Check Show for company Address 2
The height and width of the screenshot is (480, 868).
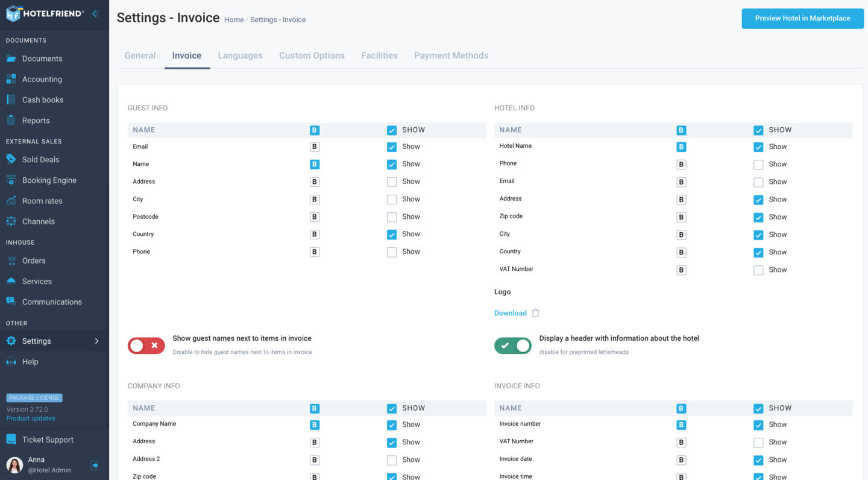(x=392, y=459)
